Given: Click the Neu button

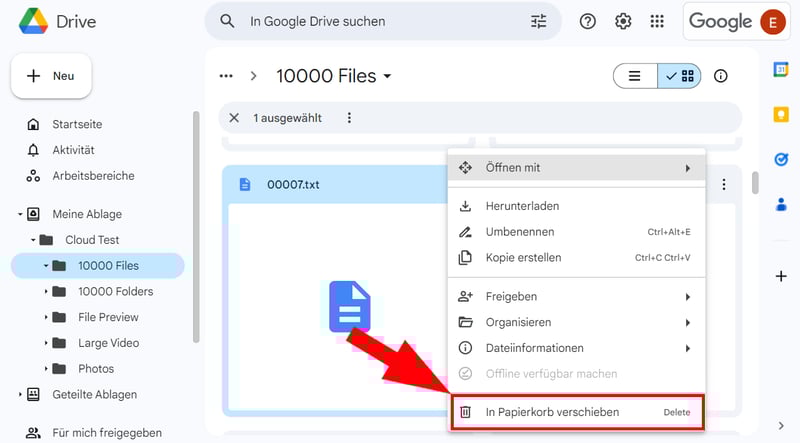Looking at the screenshot, I should coord(51,76).
